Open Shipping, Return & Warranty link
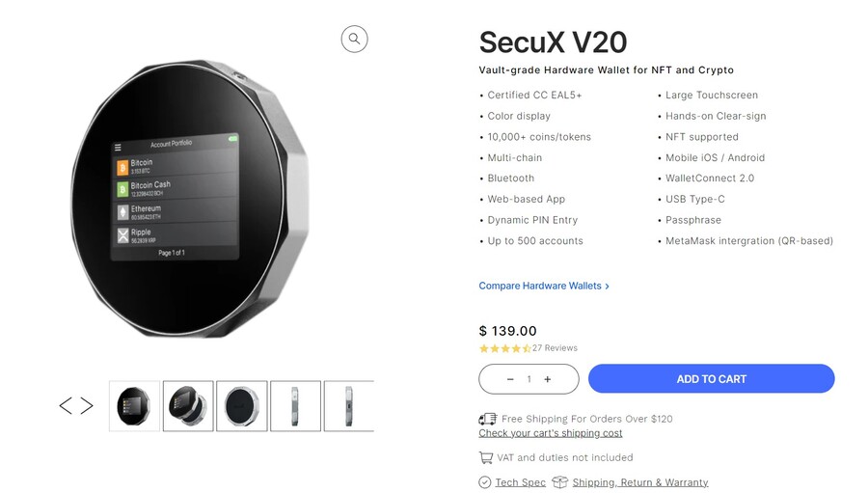The height and width of the screenshot is (493, 868). click(x=639, y=482)
